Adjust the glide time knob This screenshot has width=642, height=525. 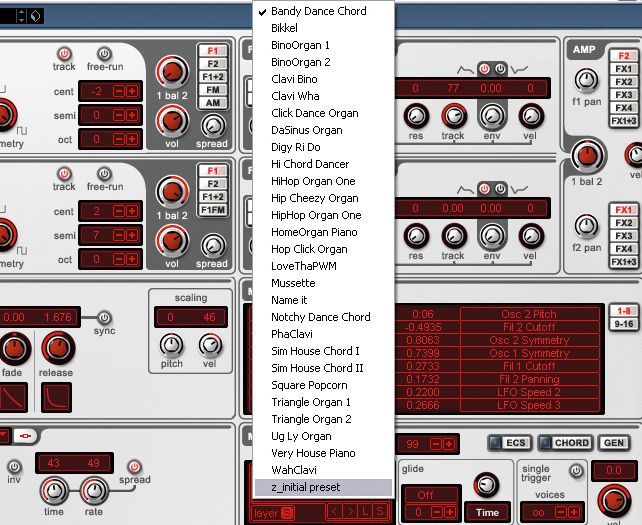point(486,485)
